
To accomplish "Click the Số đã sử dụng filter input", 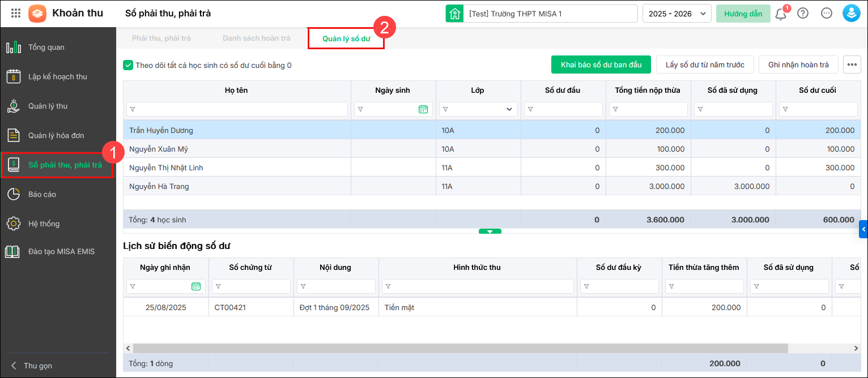I will coord(733,109).
